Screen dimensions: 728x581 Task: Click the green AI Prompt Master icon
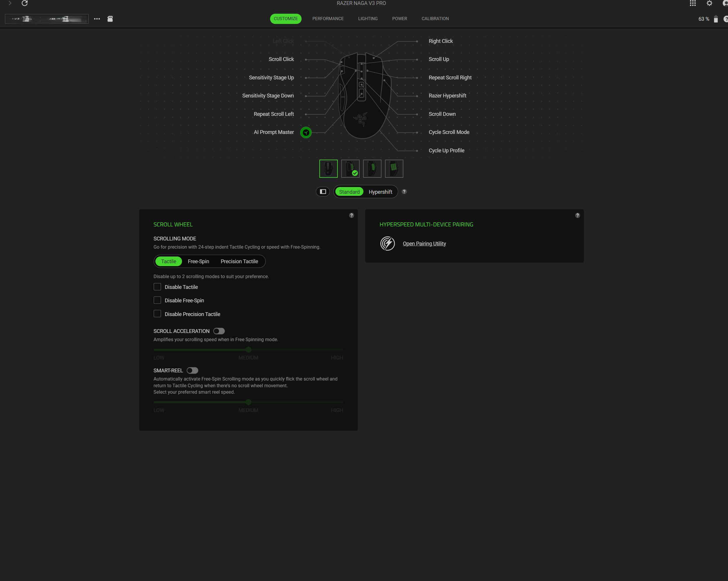click(x=306, y=132)
